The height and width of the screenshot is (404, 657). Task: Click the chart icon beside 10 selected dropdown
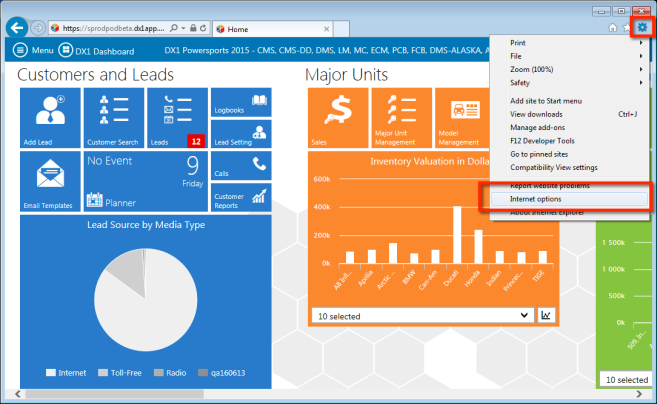tap(546, 316)
